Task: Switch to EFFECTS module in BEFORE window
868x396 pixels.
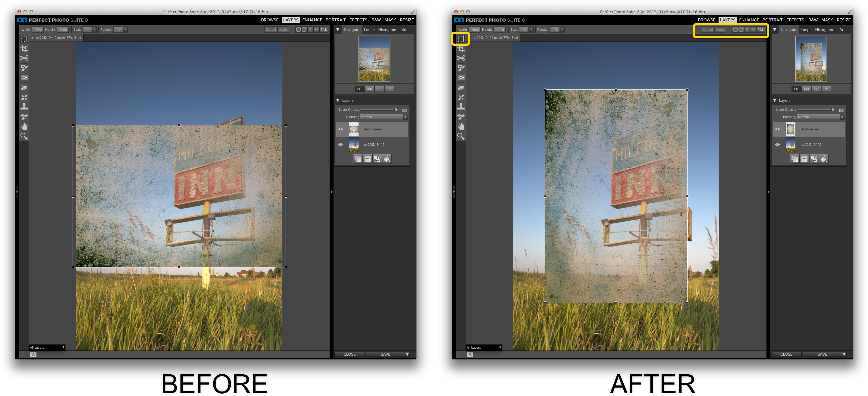Action: coord(358,20)
